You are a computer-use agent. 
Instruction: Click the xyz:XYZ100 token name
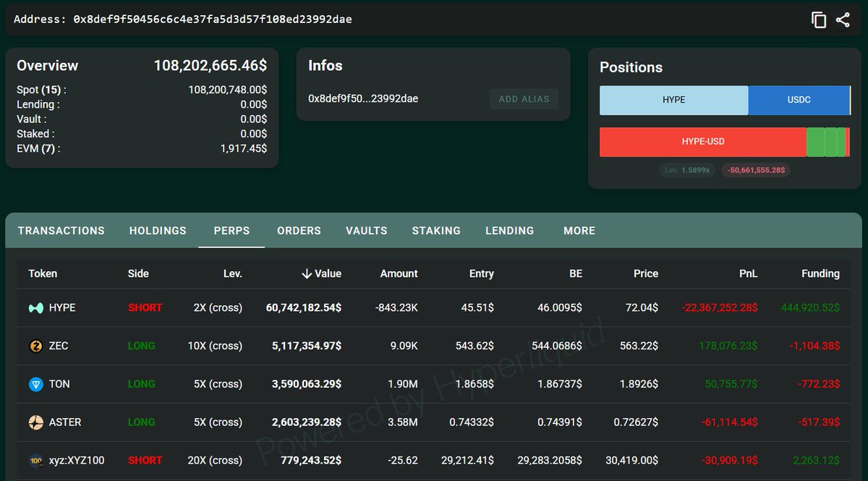pos(77,461)
